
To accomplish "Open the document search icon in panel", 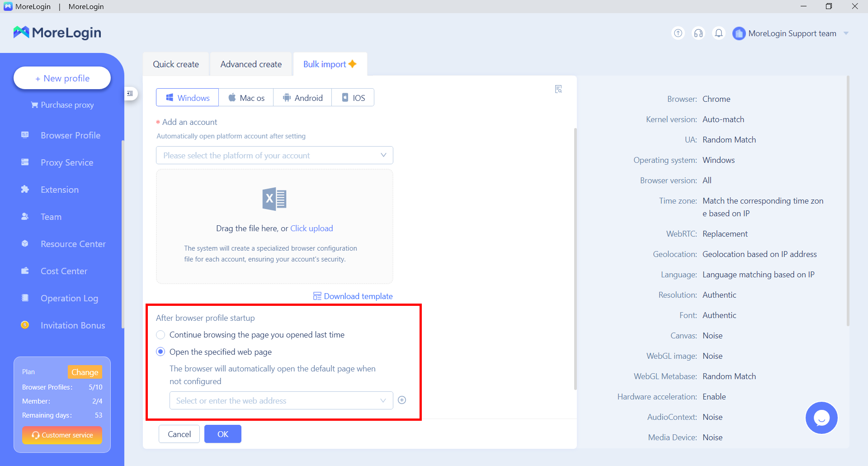I will [558, 89].
